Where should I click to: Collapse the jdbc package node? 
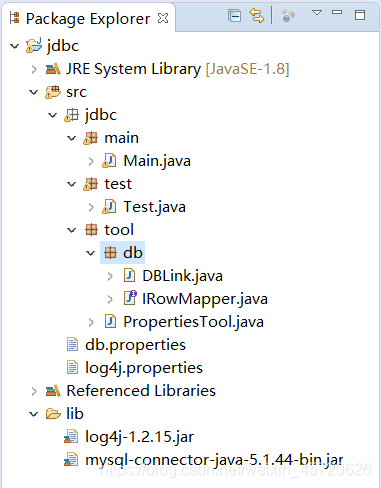pyautogui.click(x=53, y=115)
